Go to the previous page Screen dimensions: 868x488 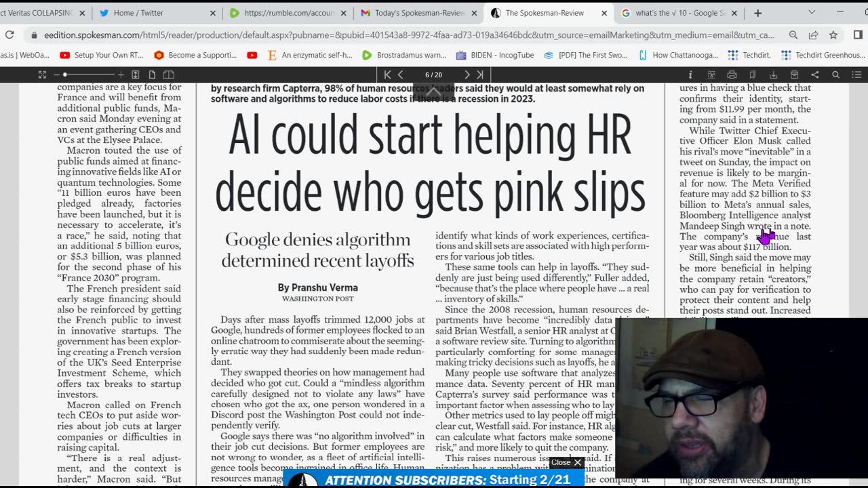coord(401,75)
